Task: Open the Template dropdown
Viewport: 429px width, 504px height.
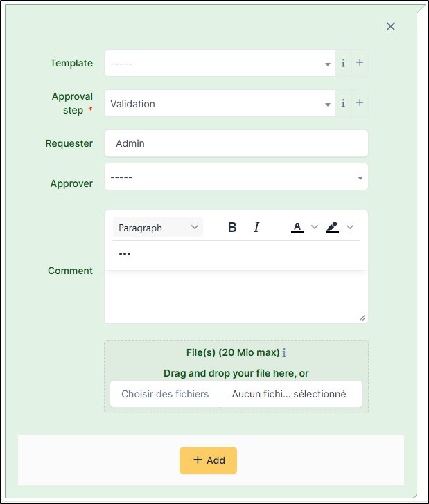Action: 219,63
